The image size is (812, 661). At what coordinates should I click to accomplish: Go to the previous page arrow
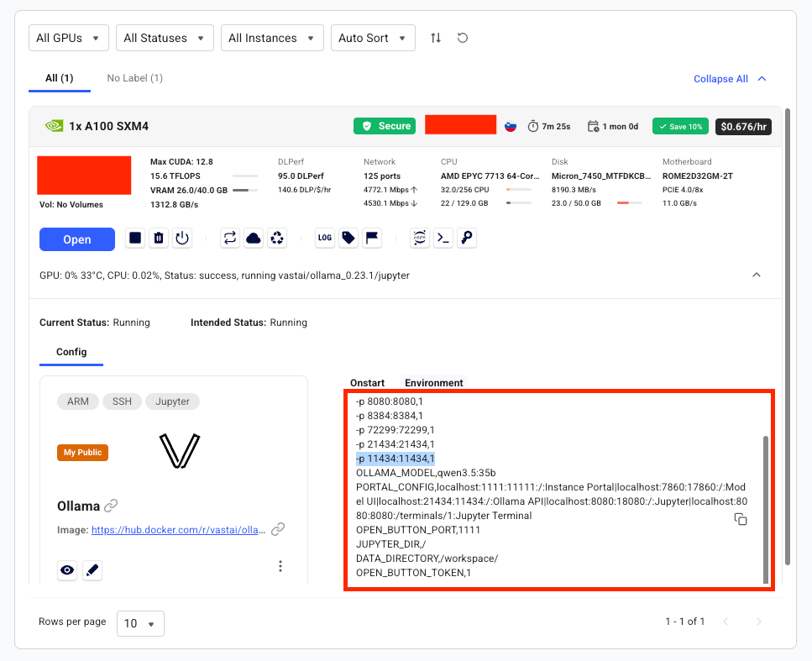pyautogui.click(x=726, y=622)
